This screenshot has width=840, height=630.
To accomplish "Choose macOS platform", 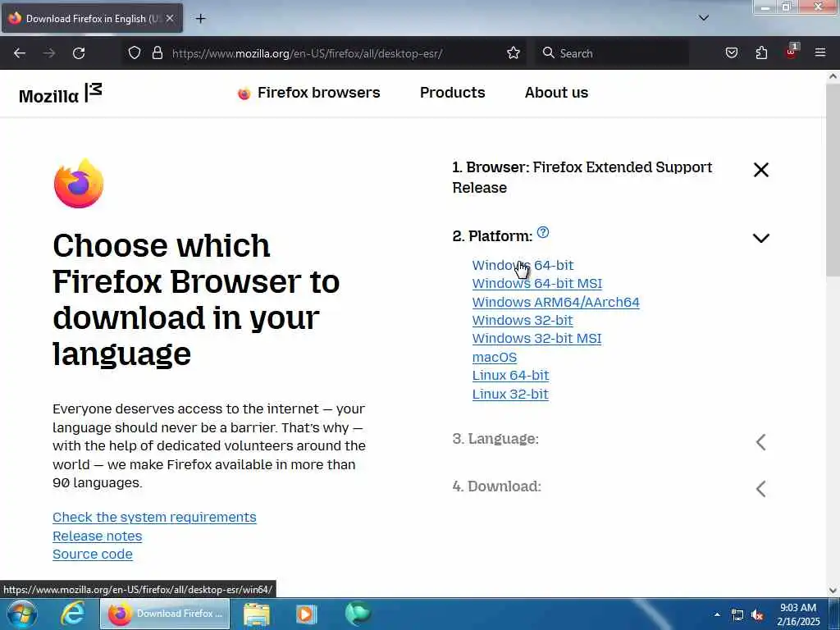I will (495, 358).
